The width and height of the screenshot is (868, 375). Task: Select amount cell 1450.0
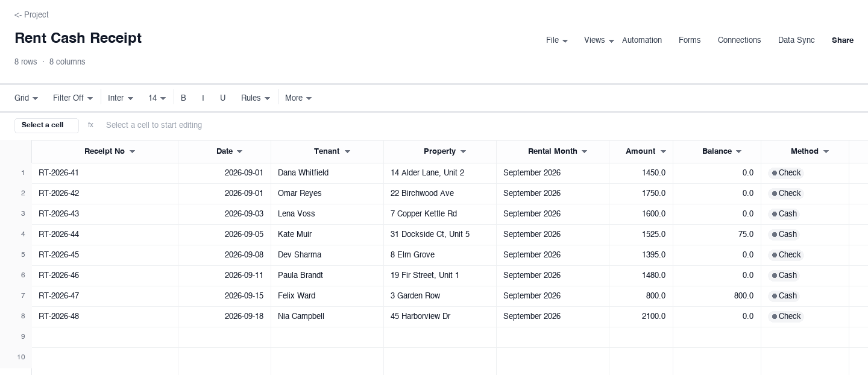click(641, 173)
